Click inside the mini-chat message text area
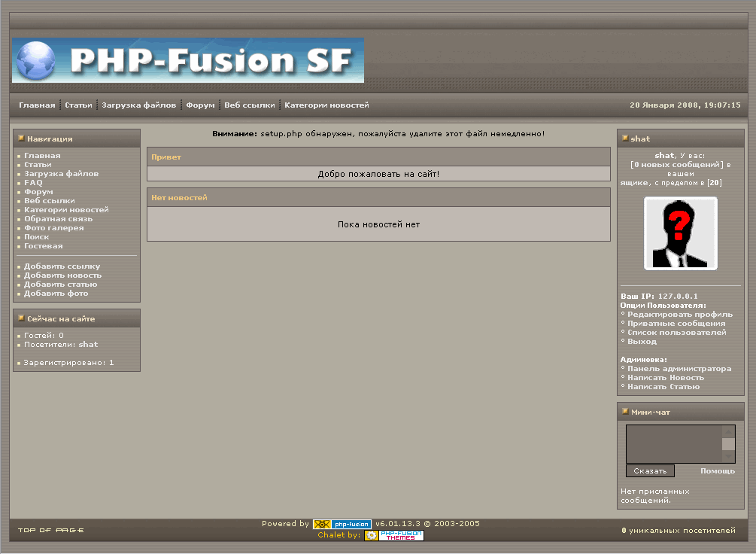The image size is (756, 554). pos(674,444)
